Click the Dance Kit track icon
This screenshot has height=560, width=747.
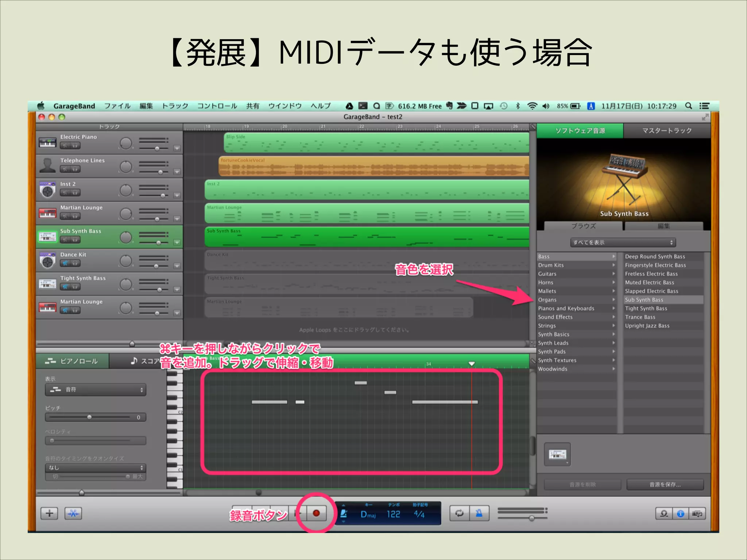tap(47, 260)
